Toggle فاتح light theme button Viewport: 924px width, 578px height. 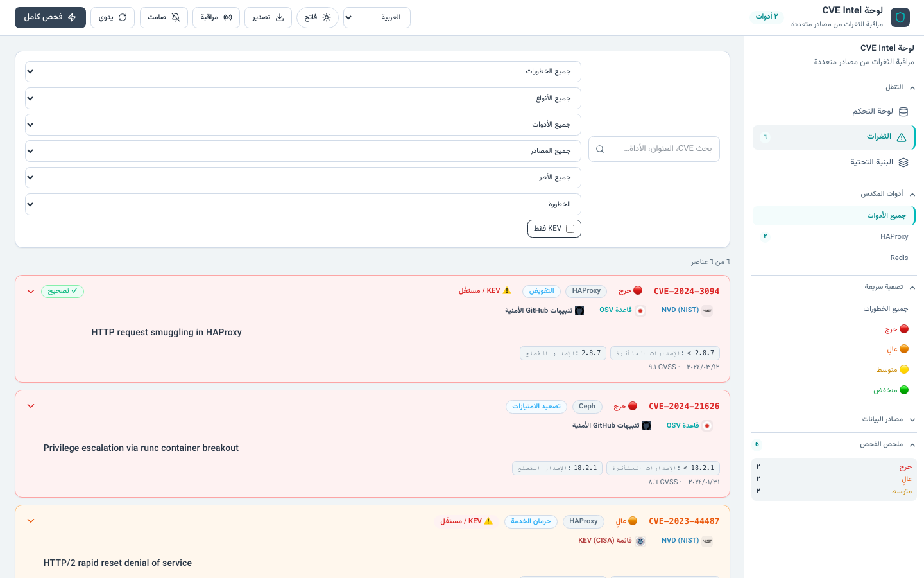318,17
